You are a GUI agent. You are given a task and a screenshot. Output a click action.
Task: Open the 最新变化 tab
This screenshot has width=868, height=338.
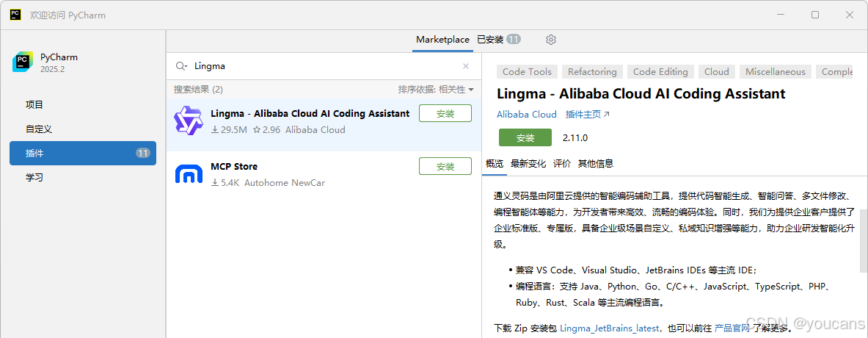coord(528,163)
